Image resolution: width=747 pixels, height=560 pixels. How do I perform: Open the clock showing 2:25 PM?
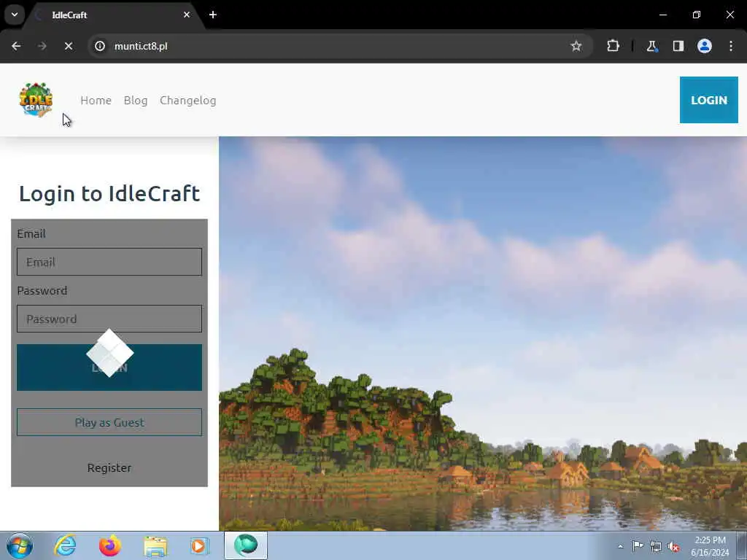pos(710,546)
